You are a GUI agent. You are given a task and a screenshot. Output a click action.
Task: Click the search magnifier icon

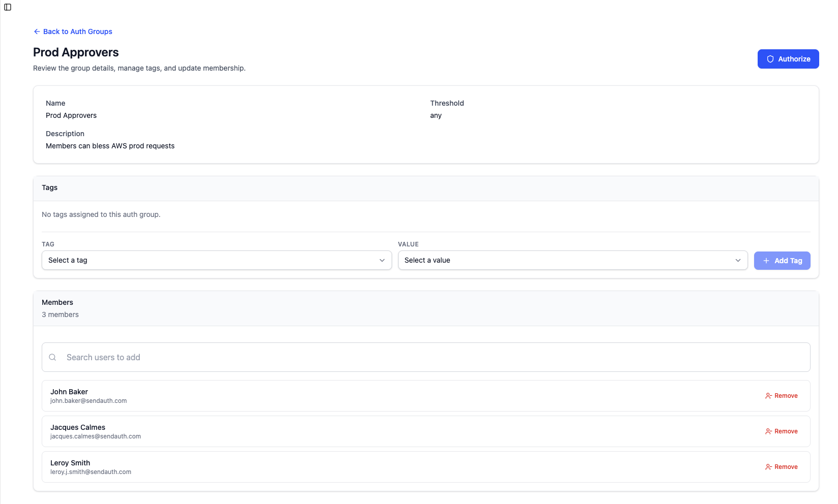tap(52, 357)
